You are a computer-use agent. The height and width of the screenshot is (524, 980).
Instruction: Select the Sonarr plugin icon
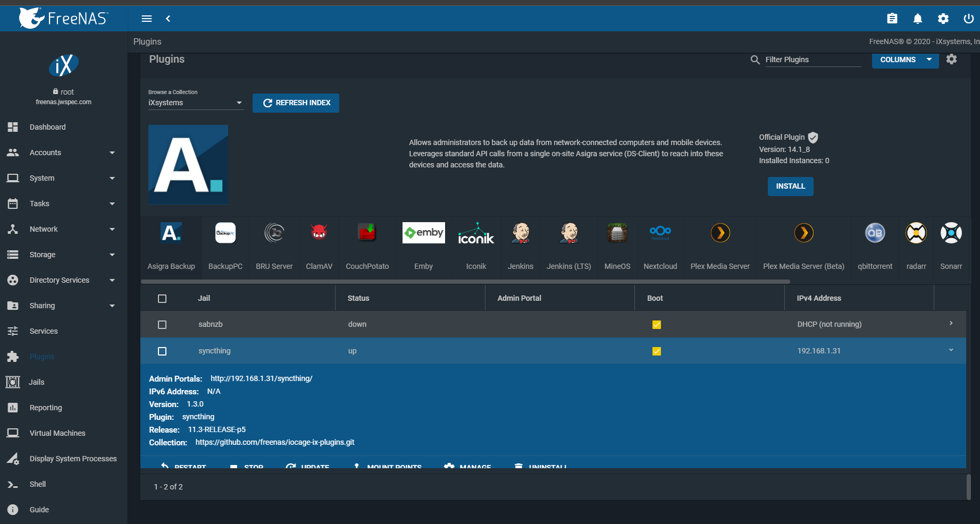point(951,233)
